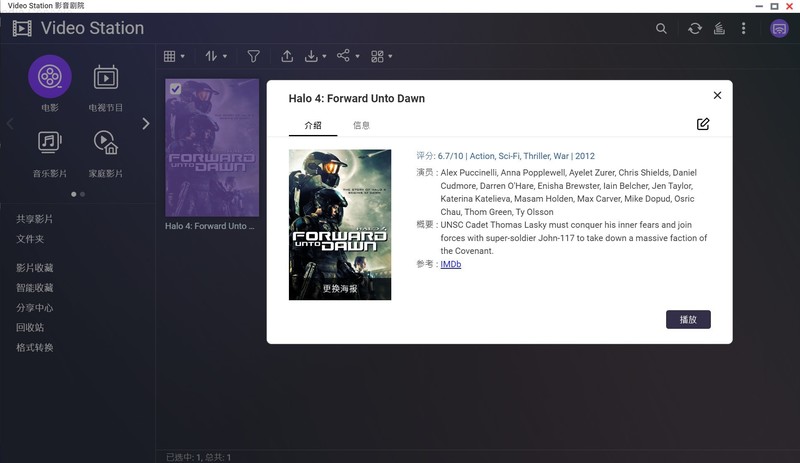Click the upload icon in toolbar
This screenshot has width=800, height=463.
tap(287, 57)
